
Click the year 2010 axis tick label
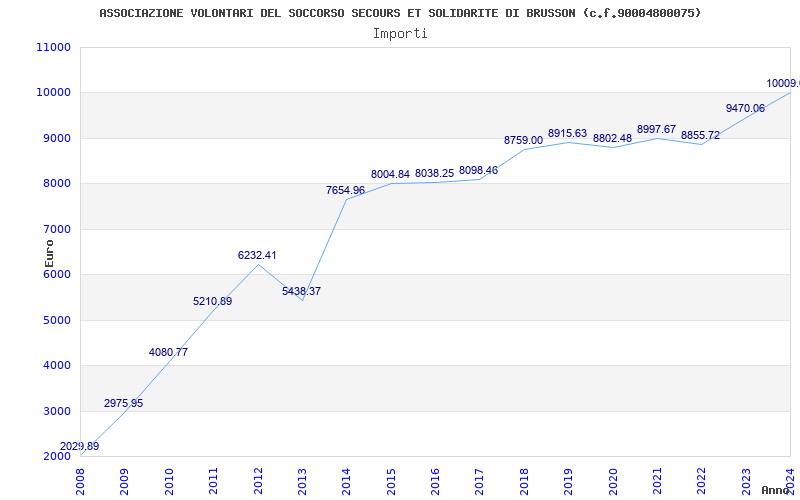coord(169,482)
